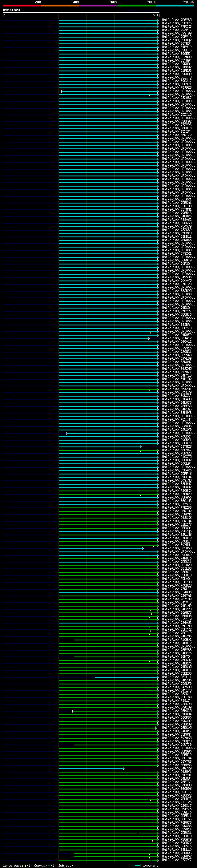Viewport: 197px width, 868px height.
Task: Select UniRef100_Q7ZY93 label
Action: [177, 125]
